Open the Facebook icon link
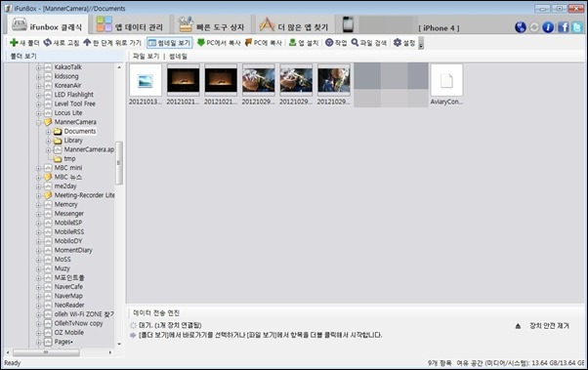Viewport: 588px width, 370px height. [x=563, y=27]
